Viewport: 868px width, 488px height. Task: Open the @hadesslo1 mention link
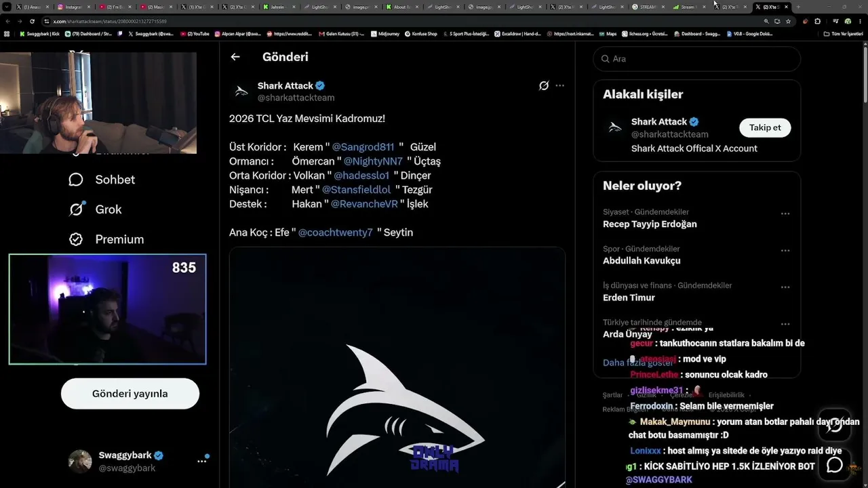click(x=361, y=176)
